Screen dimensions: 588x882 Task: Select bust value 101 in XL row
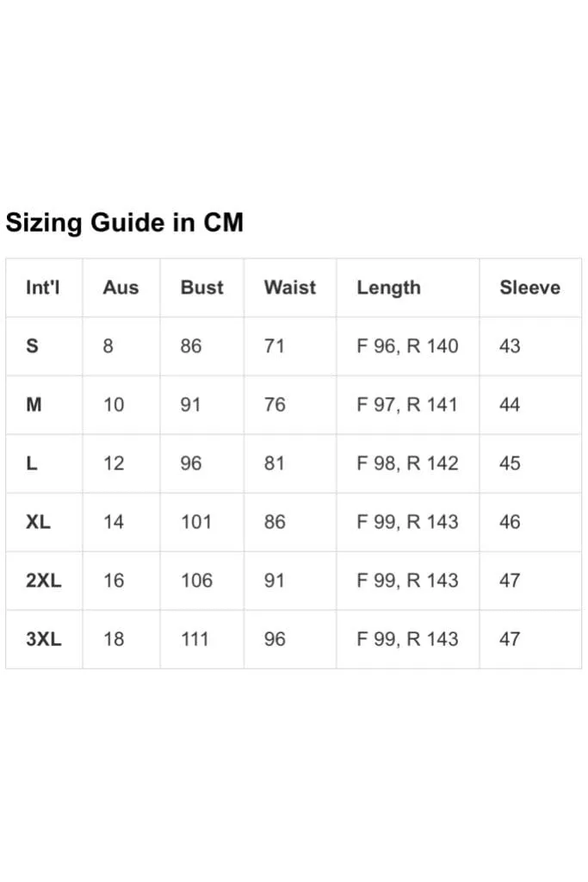[195, 522]
